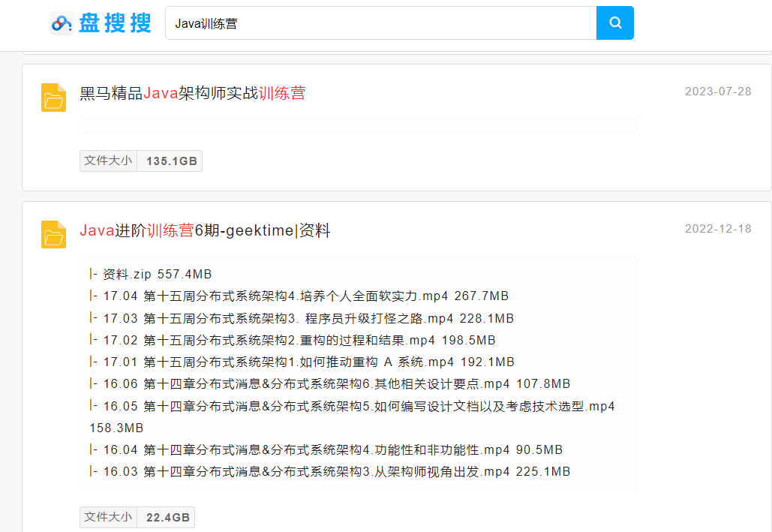Select row 16.04 功能性和非功能性.mp4

point(326,449)
